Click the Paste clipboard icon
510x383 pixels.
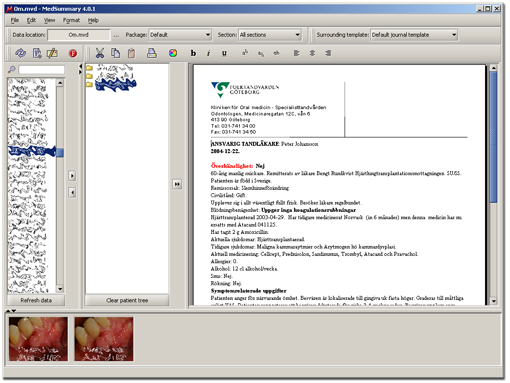[132, 53]
